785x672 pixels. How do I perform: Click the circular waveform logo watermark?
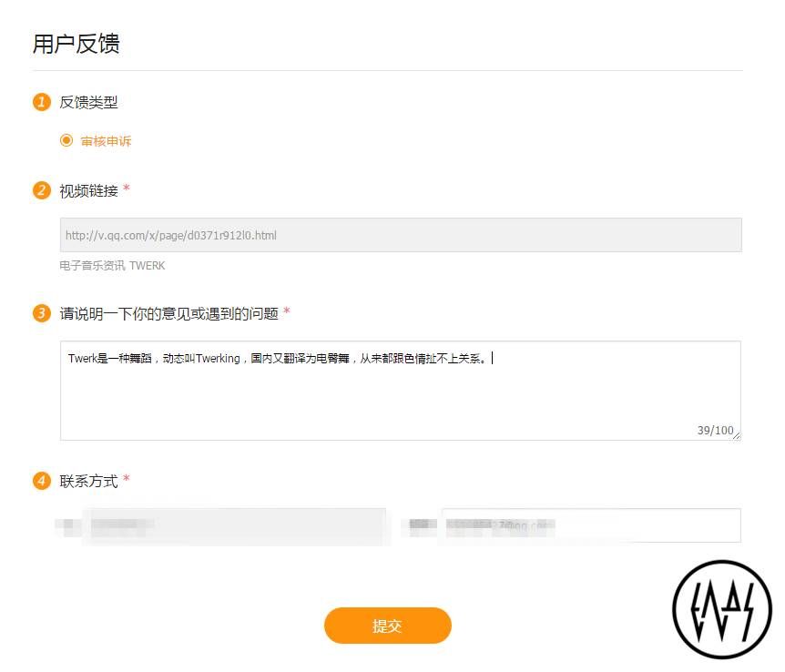click(722, 609)
